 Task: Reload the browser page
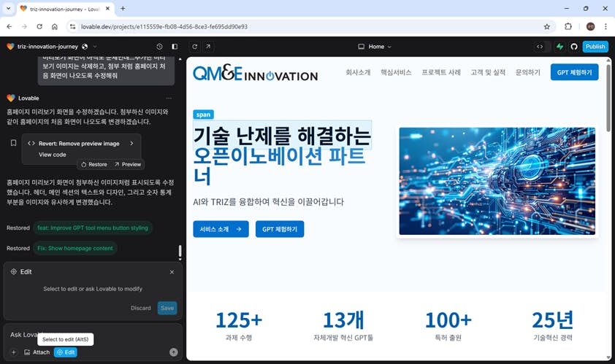point(39,27)
